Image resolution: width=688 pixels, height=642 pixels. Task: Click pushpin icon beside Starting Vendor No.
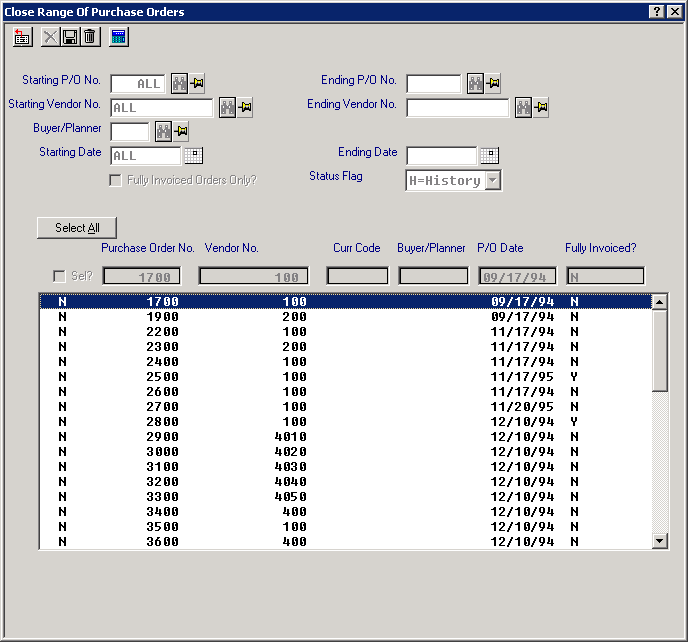245,107
